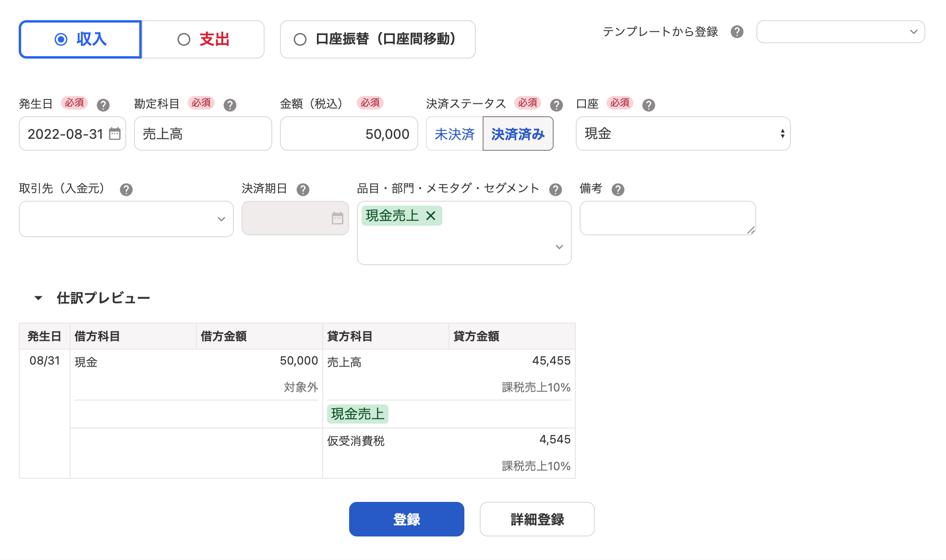Click the blue 登録 button
Image resolution: width=946 pixels, height=560 pixels.
click(407, 519)
